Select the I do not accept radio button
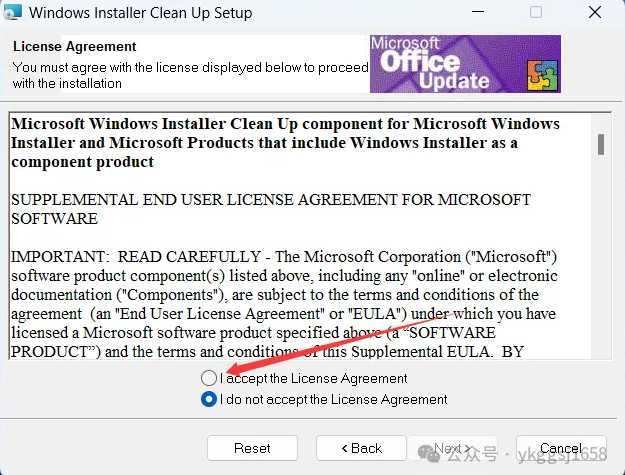Image resolution: width=625 pixels, height=475 pixels. 209,399
